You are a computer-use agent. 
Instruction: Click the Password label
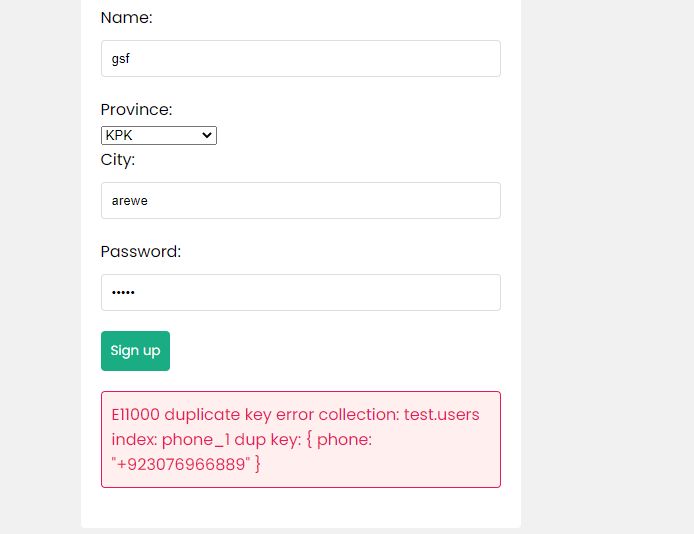pyautogui.click(x=141, y=252)
